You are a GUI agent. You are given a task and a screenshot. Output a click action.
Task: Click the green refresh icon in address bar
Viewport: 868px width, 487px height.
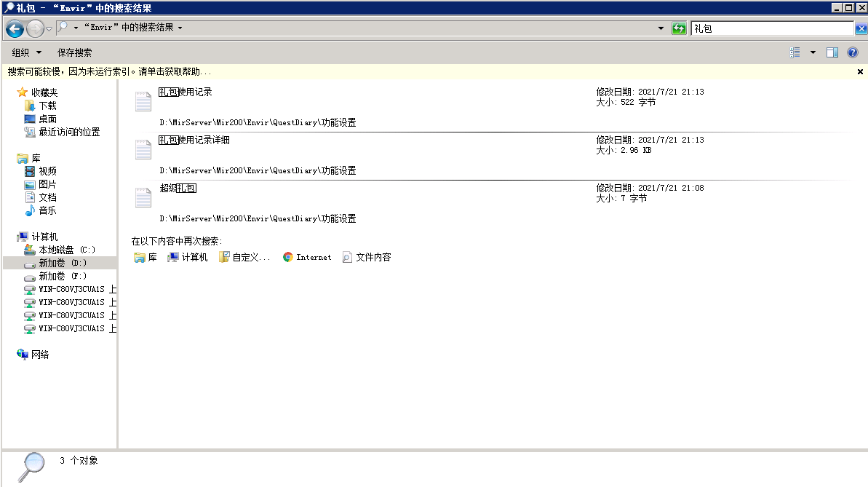[679, 28]
